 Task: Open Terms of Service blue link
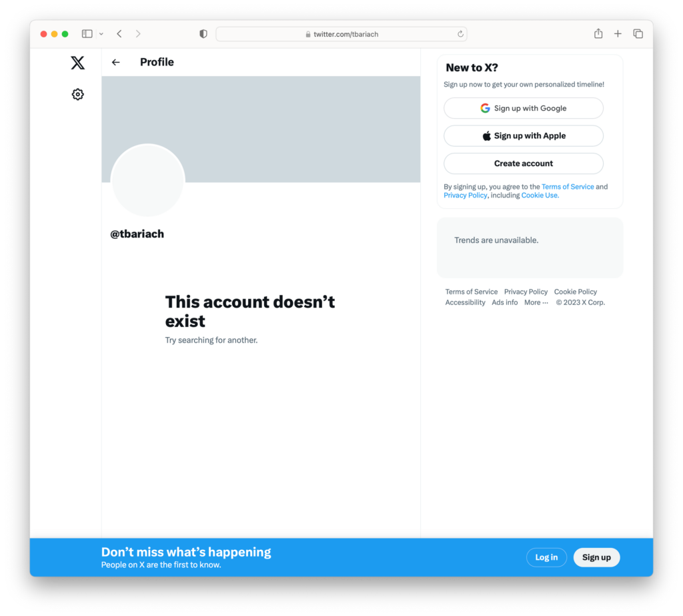568,187
